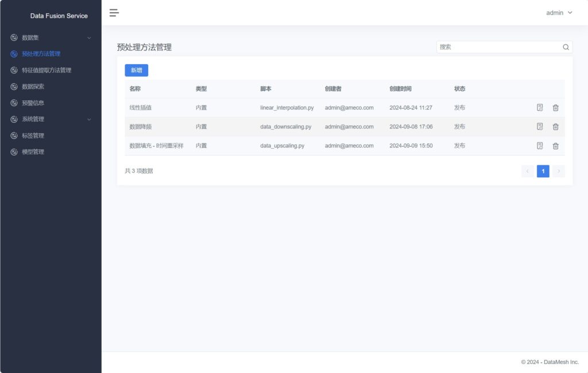Click the 新增 button

point(137,70)
